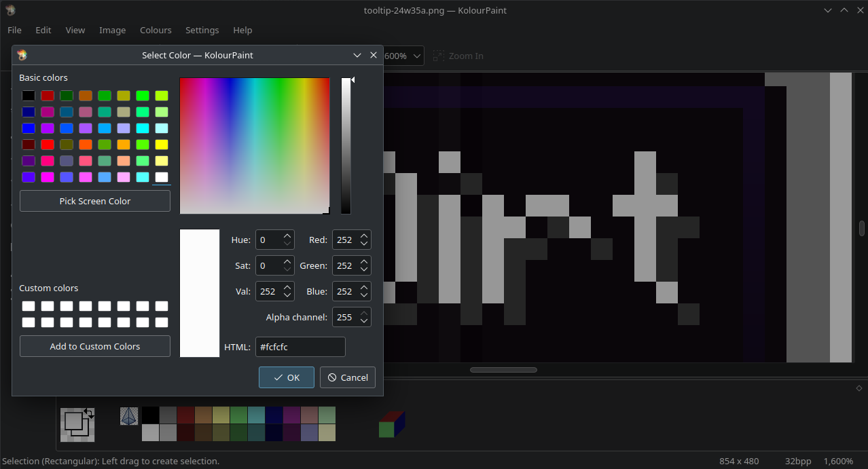Increase the Hue value with up arrow
The height and width of the screenshot is (469, 868).
point(287,236)
